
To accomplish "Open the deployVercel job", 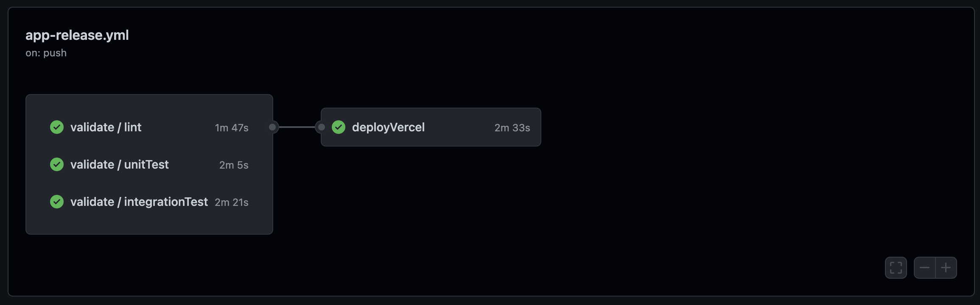I will pos(431,127).
